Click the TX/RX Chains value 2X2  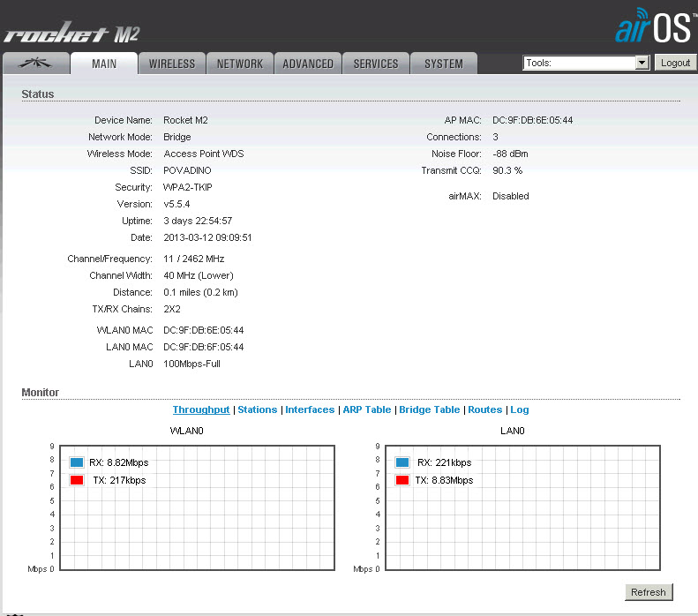172,309
